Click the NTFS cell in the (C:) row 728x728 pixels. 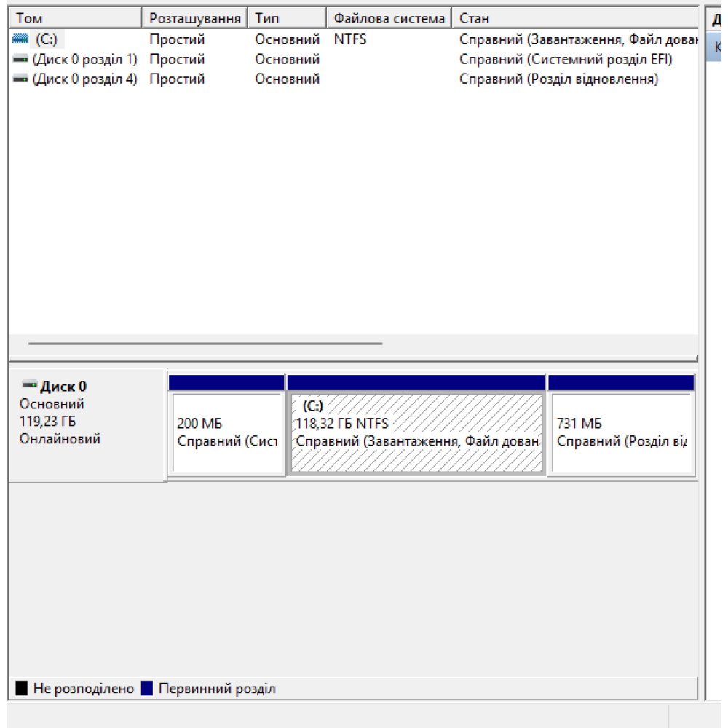click(x=350, y=39)
